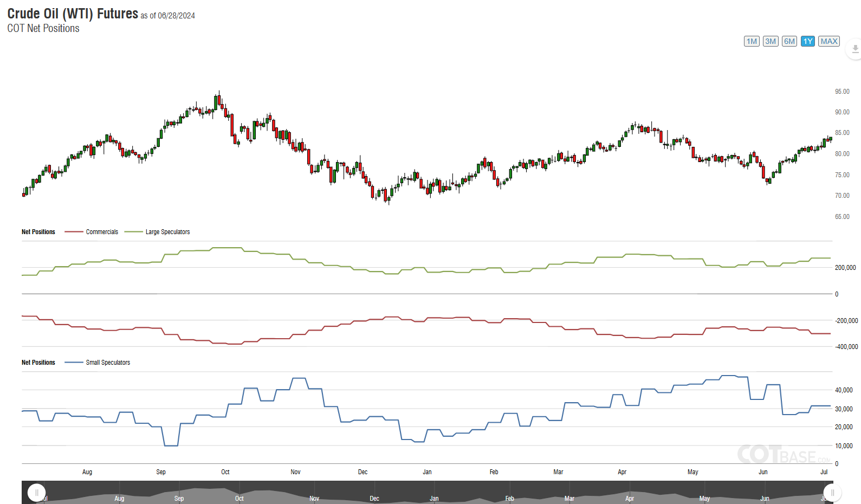Image resolution: width=861 pixels, height=504 pixels.
Task: Show the MAX time range
Action: coord(829,41)
